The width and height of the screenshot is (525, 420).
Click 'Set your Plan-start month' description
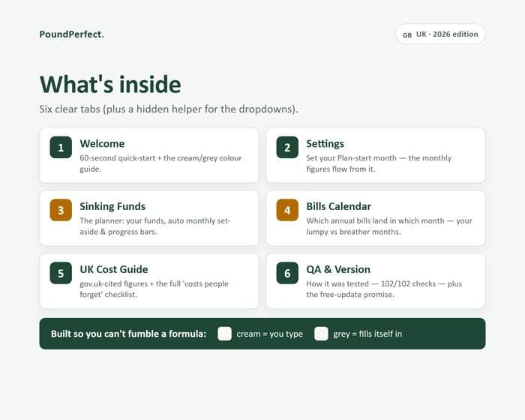379,163
